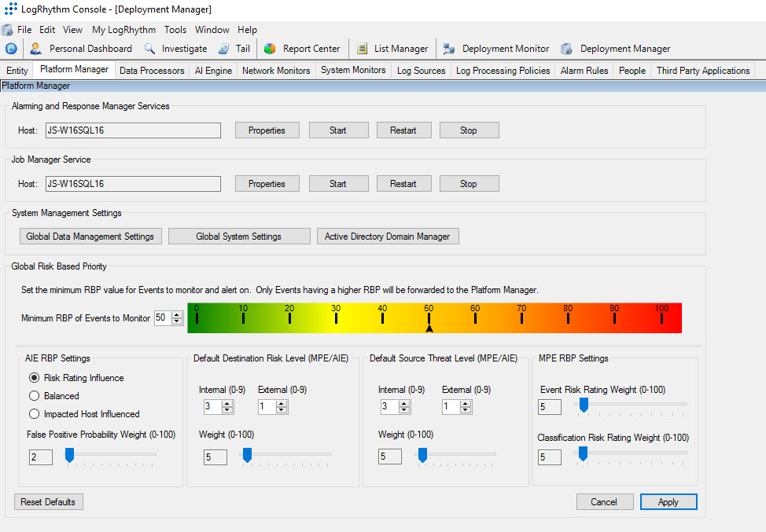Select the Risk Rating Influence radio button
Viewport: 766px width, 532px height.
coord(34,378)
